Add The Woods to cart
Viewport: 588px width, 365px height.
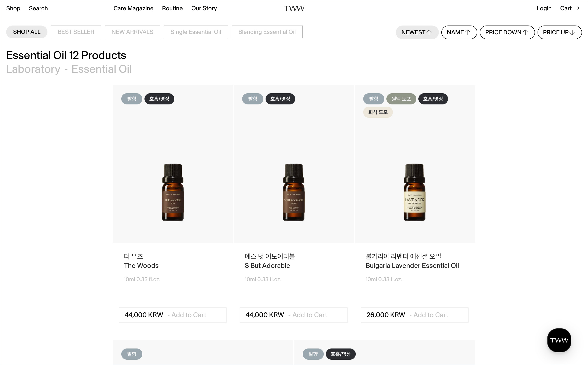coord(188,315)
